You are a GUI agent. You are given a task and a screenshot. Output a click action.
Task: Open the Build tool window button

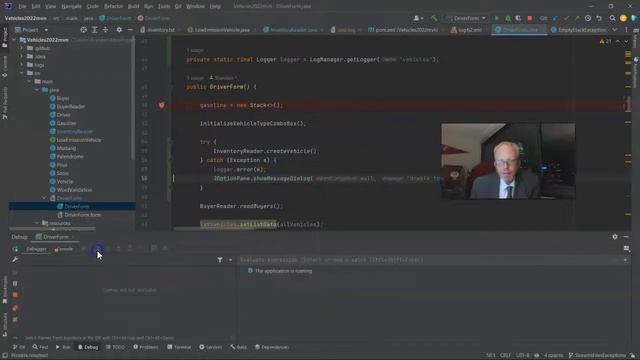(238, 347)
